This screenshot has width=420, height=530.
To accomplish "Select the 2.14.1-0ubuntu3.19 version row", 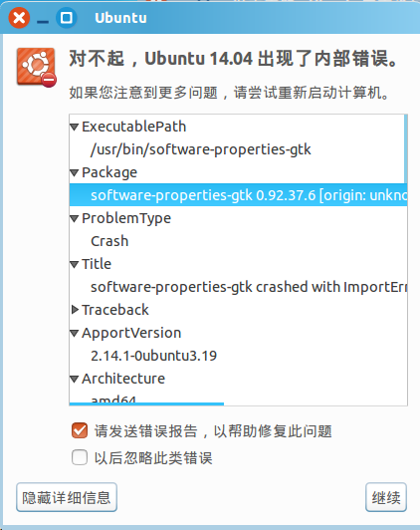I will point(238,356).
